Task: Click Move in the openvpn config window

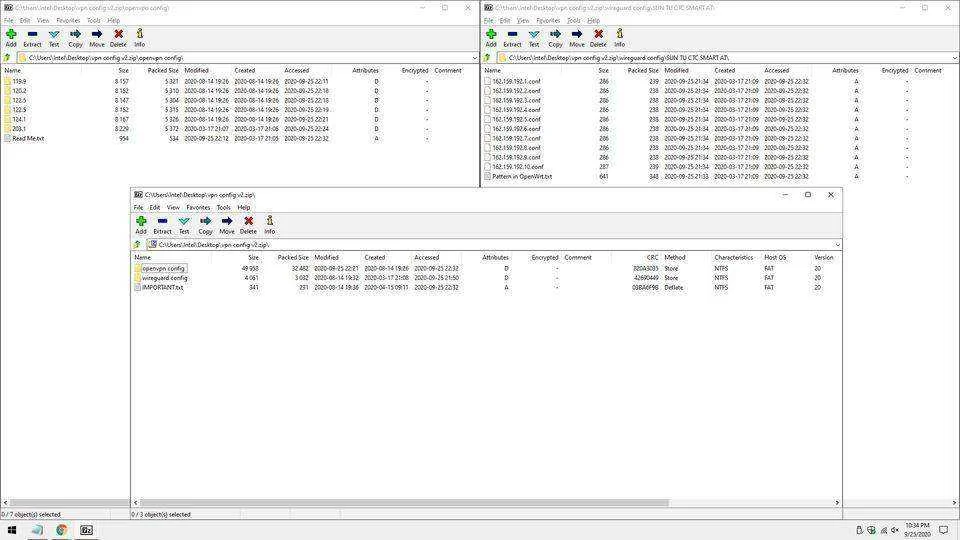Action: (97, 37)
